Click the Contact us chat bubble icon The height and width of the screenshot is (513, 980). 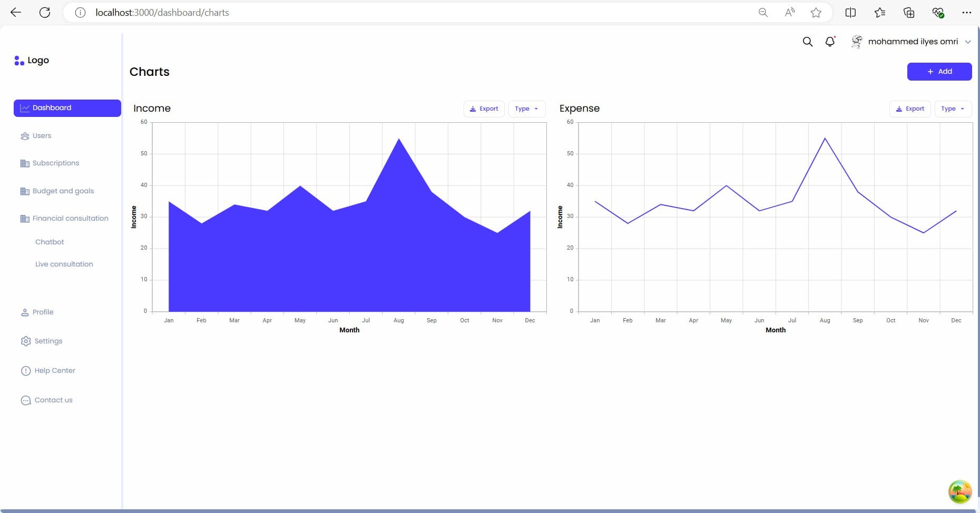pyautogui.click(x=25, y=400)
